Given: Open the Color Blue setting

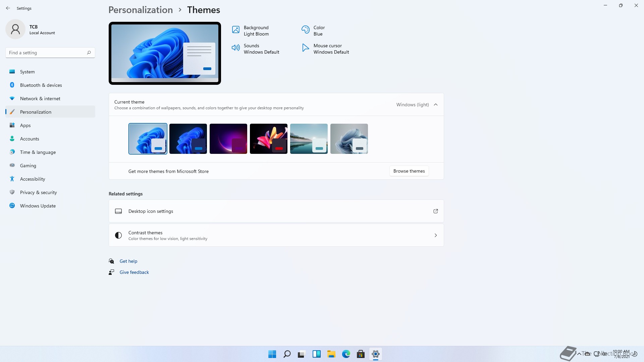Looking at the screenshot, I should coord(313,31).
